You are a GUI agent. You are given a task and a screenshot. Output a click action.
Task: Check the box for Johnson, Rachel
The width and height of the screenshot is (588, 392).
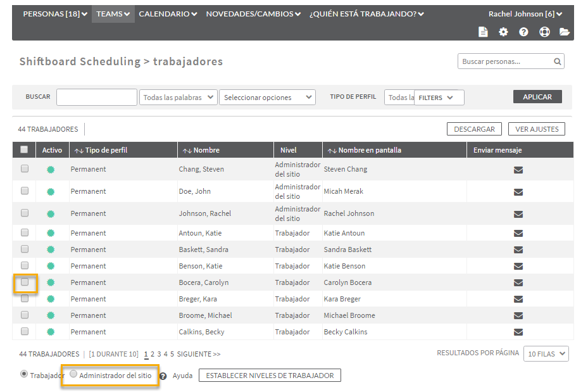25,213
